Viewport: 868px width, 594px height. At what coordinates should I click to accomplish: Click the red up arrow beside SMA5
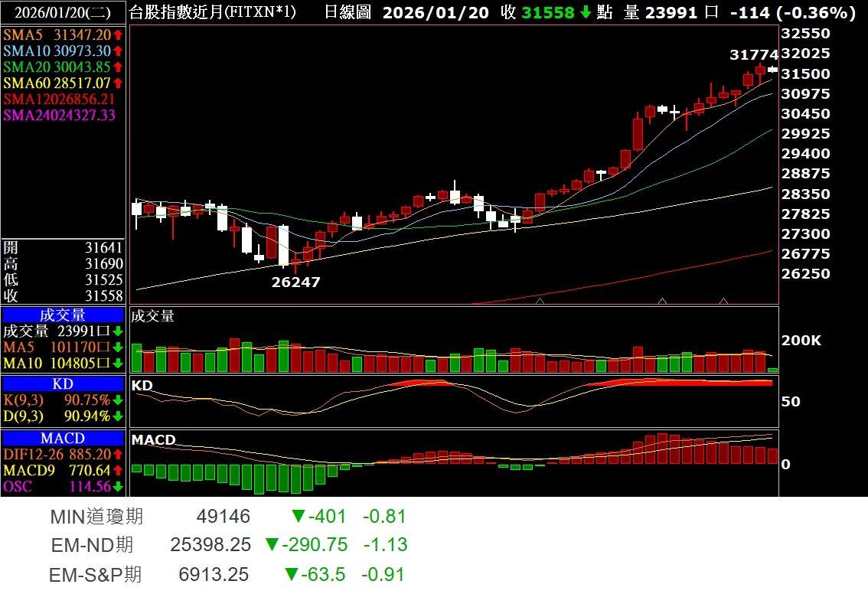tap(118, 35)
